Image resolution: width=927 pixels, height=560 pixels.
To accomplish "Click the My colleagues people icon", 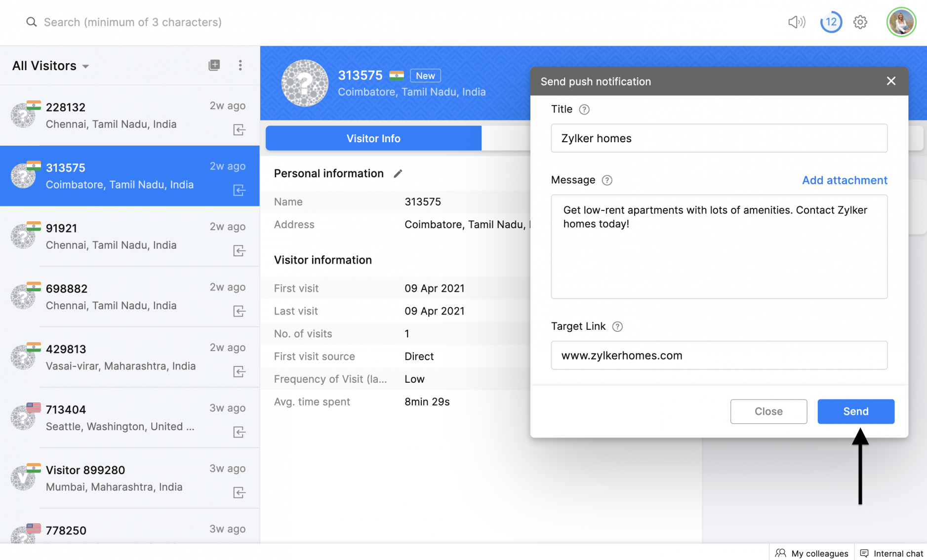I will tap(781, 553).
